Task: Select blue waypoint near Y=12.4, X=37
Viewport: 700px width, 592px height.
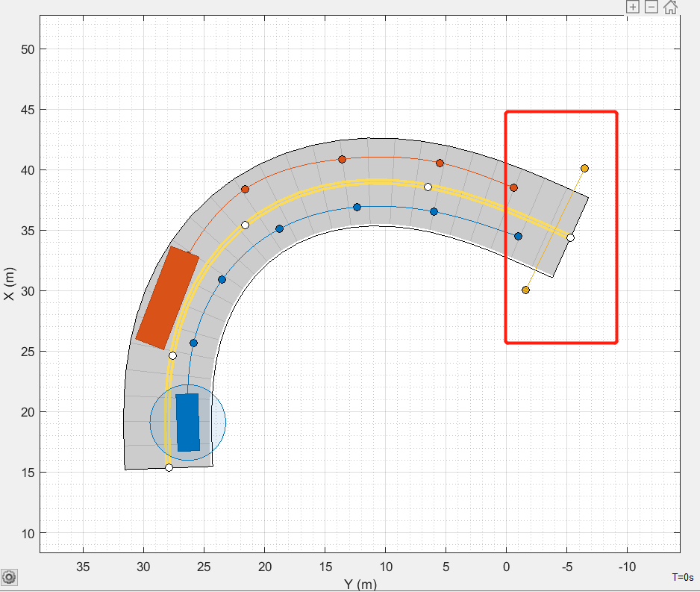Action: pyautogui.click(x=357, y=207)
